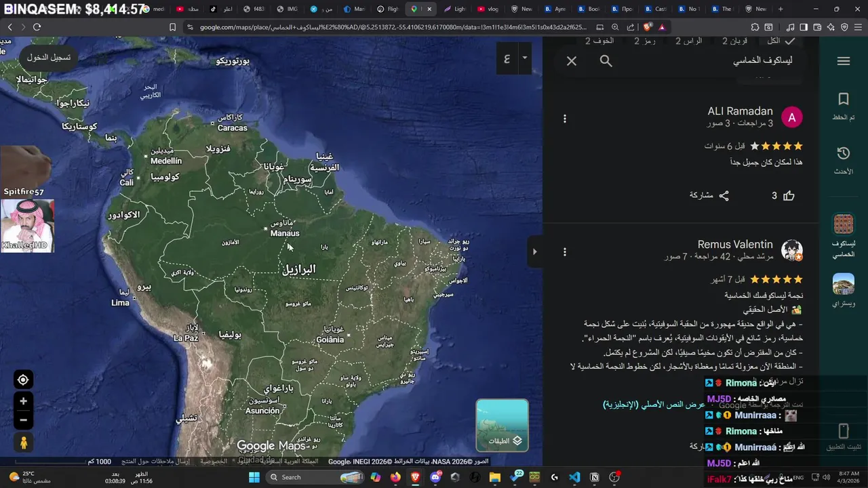This screenshot has height=488, width=868.
Task: Switch to the 'f483' browser tab
Action: click(x=254, y=9)
